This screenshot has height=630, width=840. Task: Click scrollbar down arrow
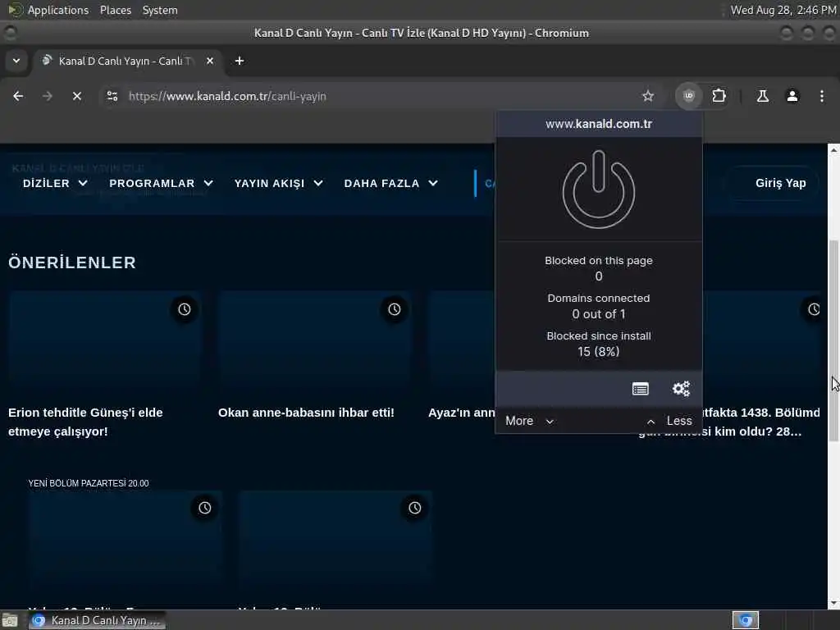[x=833, y=603]
